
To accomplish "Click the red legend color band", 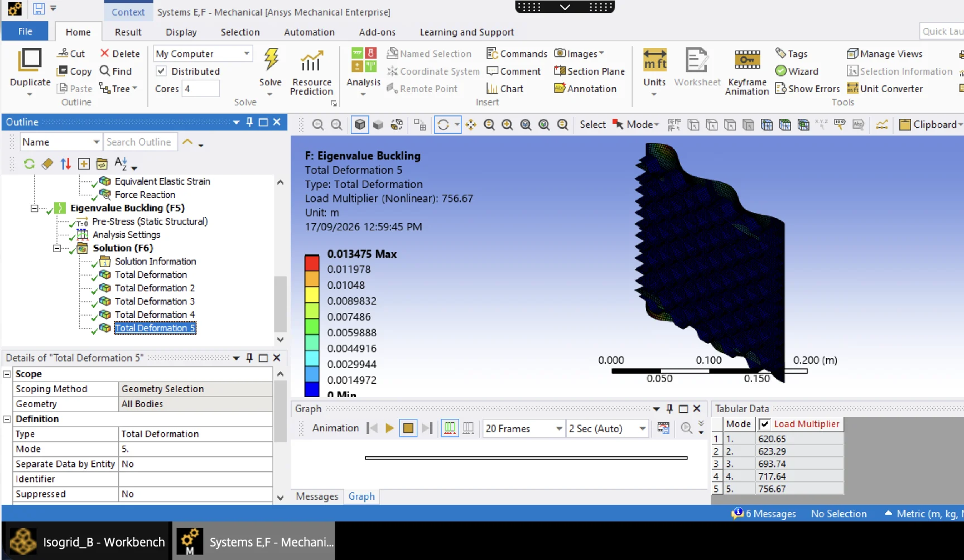I will point(312,263).
